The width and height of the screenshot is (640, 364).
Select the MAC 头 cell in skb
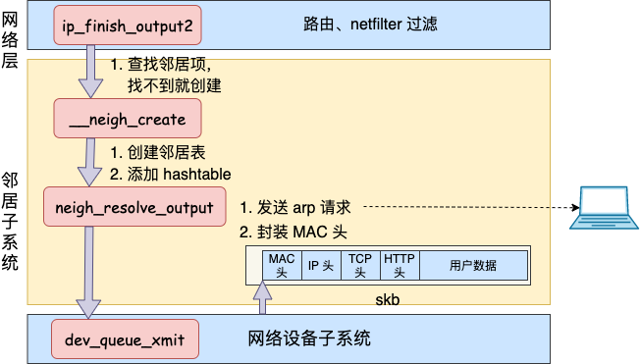coord(282,265)
